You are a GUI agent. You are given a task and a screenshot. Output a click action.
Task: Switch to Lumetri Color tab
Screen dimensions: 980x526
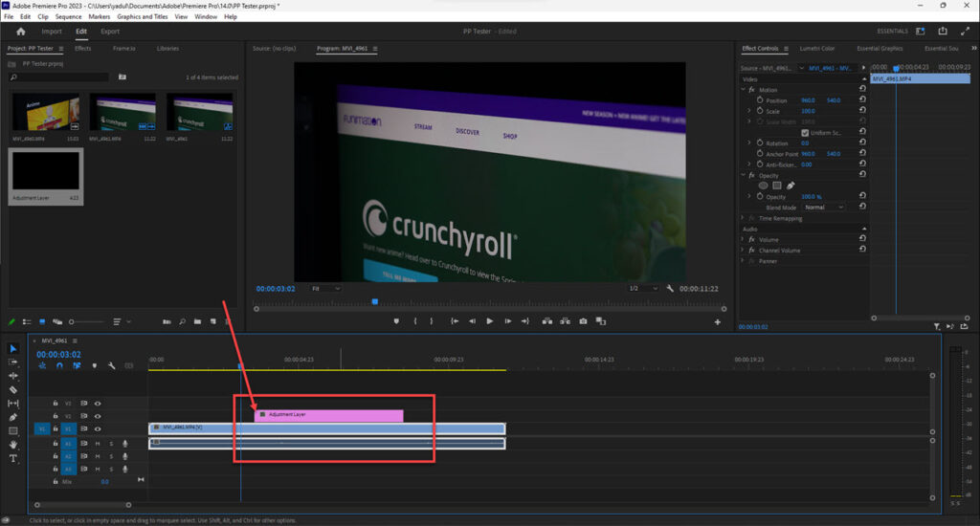point(817,48)
